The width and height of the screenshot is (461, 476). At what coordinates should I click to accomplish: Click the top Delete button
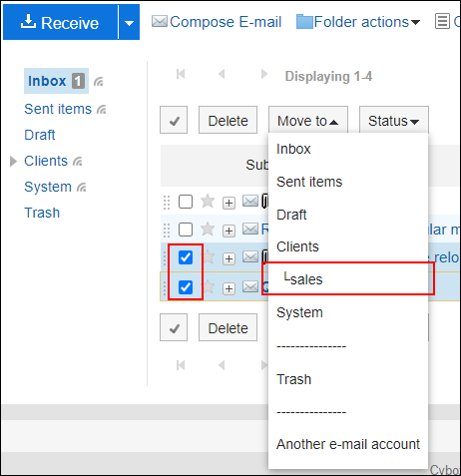click(x=228, y=120)
